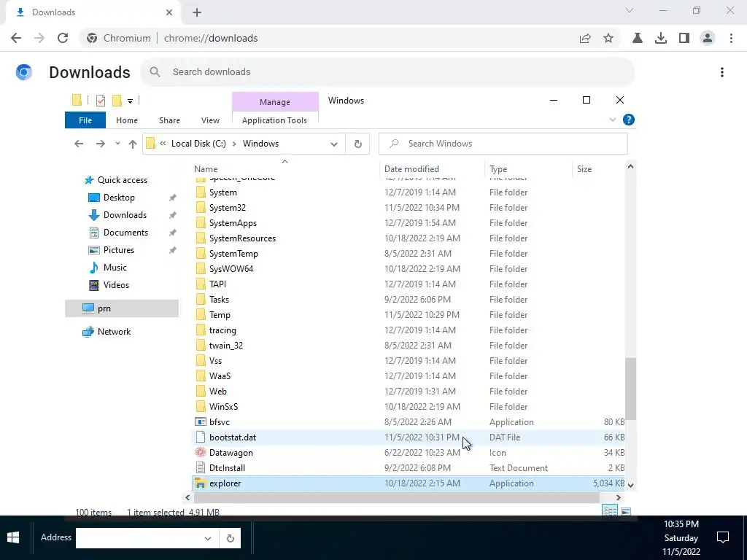Refresh the Windows folder view
This screenshot has width=747, height=560.
(x=357, y=144)
